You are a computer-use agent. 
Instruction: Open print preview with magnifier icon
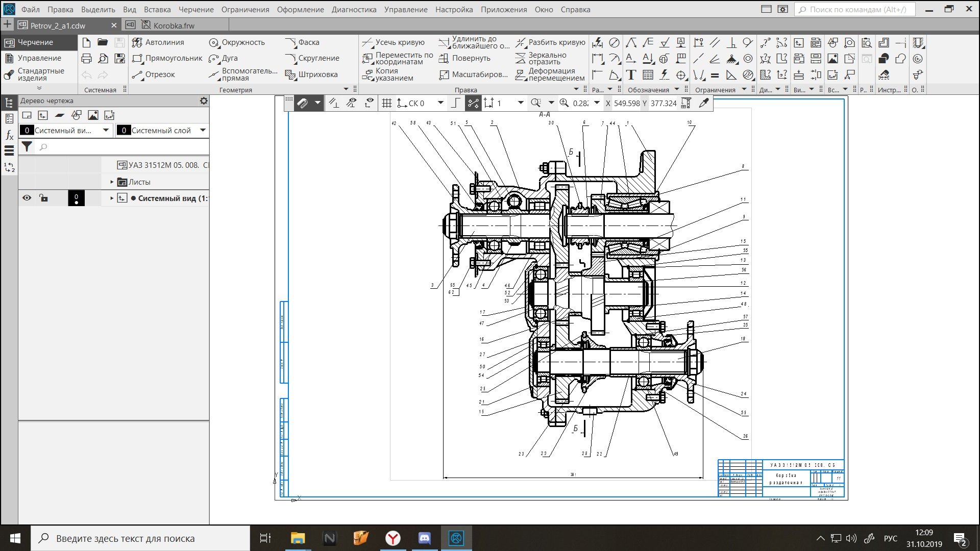coord(103,59)
